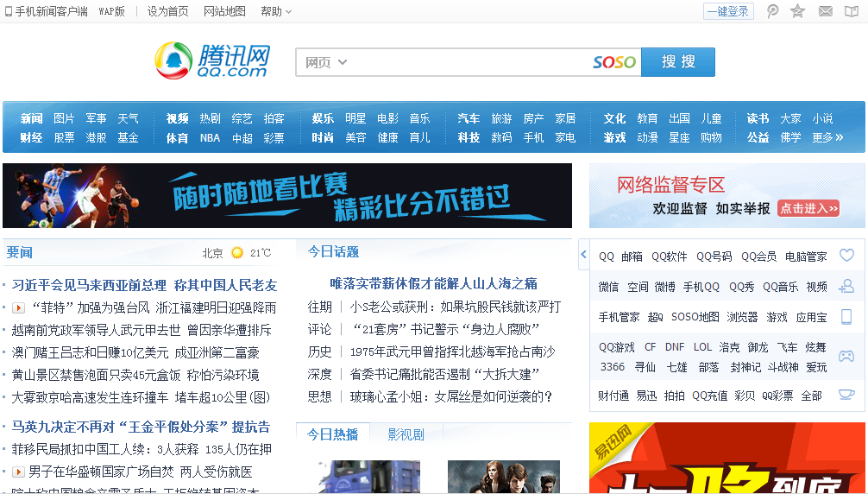This screenshot has width=868, height=494.
Task: Click the SOSO logo in search box
Action: click(x=614, y=62)
